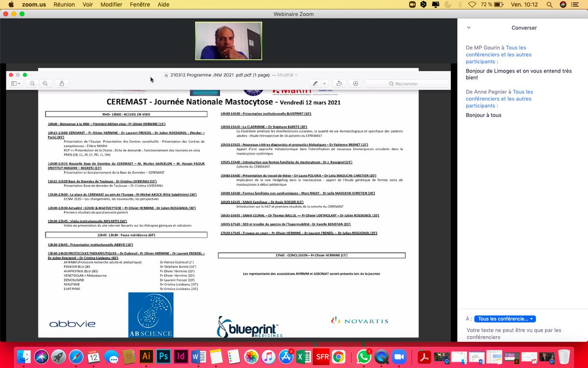Click the Blueprint Medicines logo in PDF
Viewport: 588px width, 368px height.
pyautogui.click(x=249, y=327)
